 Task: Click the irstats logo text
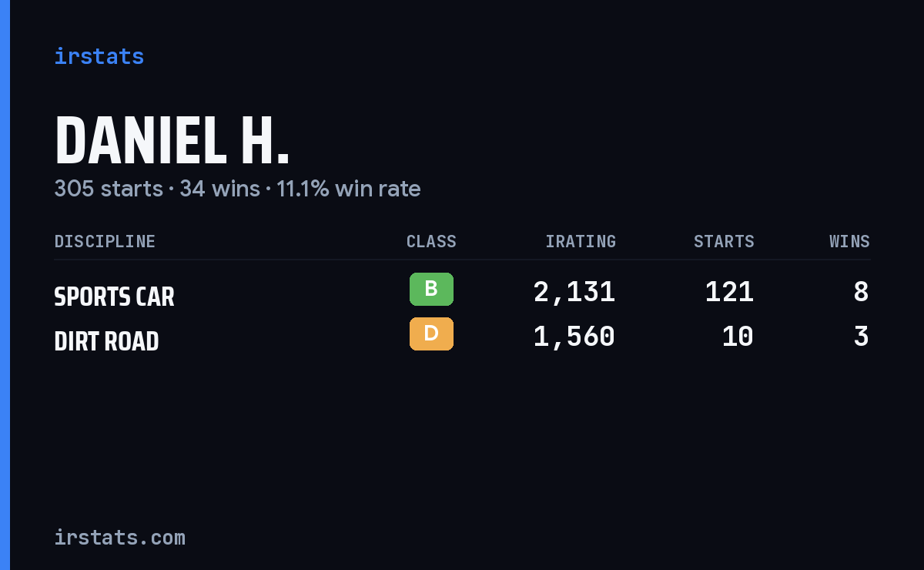pos(99,56)
